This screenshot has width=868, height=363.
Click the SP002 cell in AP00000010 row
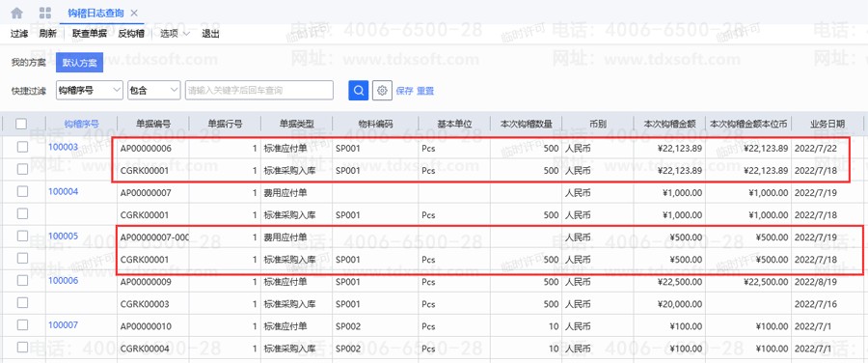tap(347, 326)
